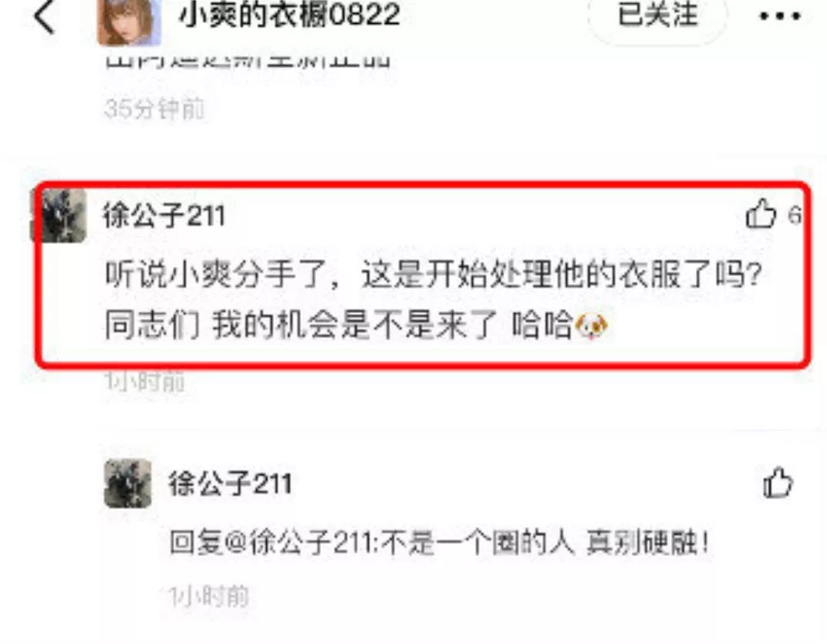The image size is (827, 644).
Task: Open avatar of first 徐公子211 comment
Action: click(x=59, y=215)
